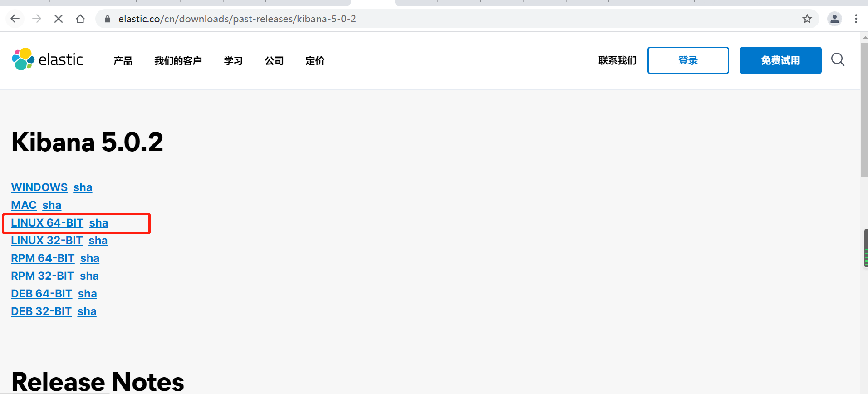Open the sha link for DEB 32-BIT

click(x=87, y=311)
